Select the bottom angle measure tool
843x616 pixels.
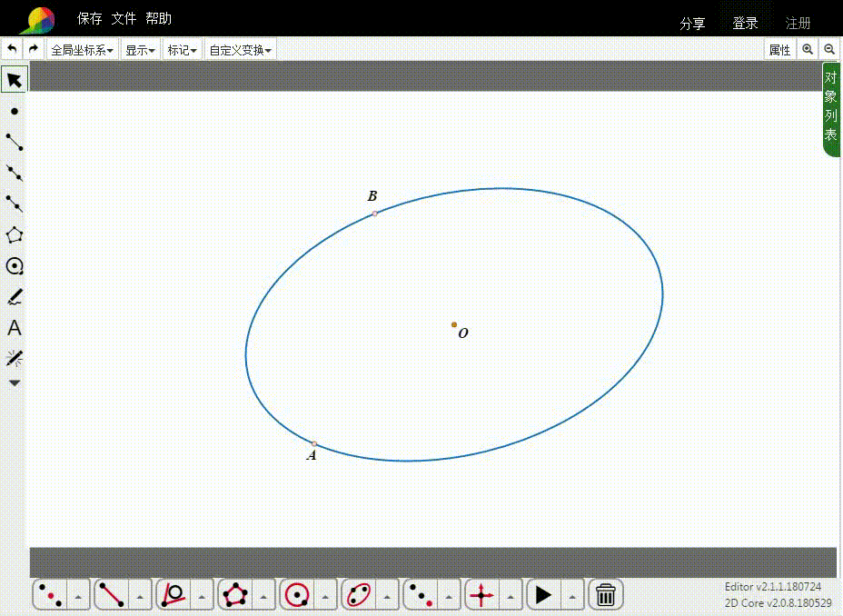pos(174,595)
